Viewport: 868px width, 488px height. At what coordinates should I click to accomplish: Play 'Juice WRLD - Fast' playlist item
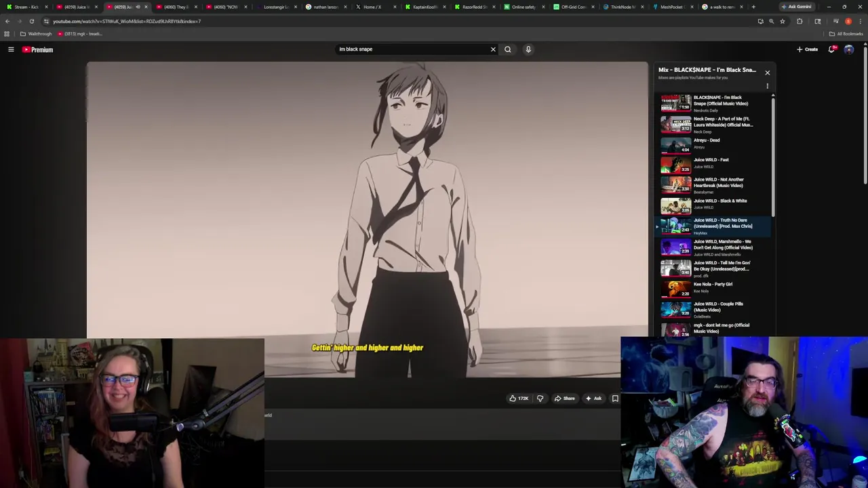pyautogui.click(x=713, y=164)
